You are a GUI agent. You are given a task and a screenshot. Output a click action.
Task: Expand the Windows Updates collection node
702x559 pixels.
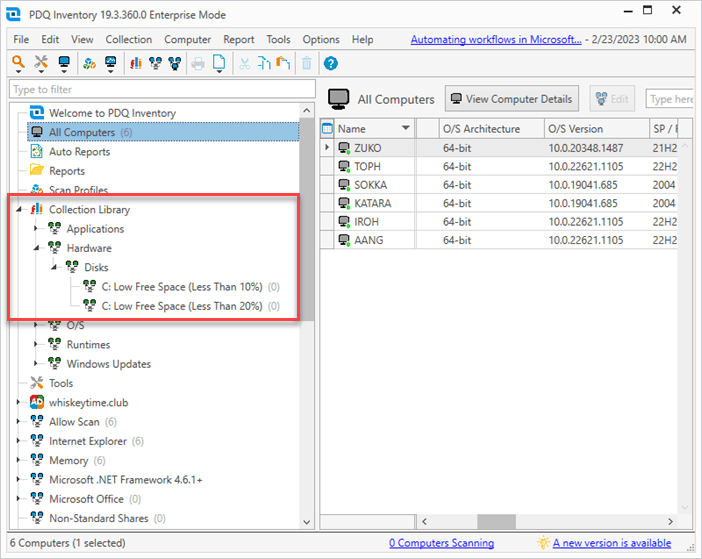coord(36,364)
